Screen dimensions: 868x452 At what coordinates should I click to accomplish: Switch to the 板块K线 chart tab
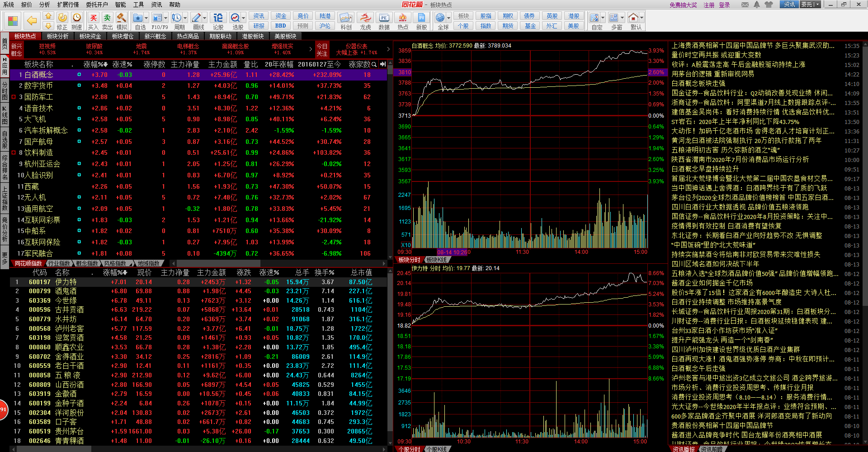(437, 260)
